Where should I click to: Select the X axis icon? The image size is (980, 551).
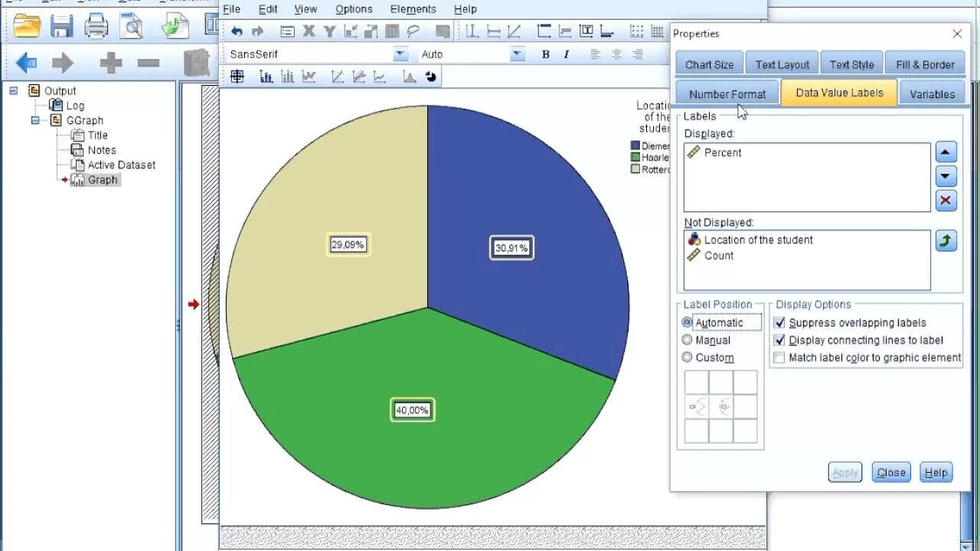click(309, 31)
